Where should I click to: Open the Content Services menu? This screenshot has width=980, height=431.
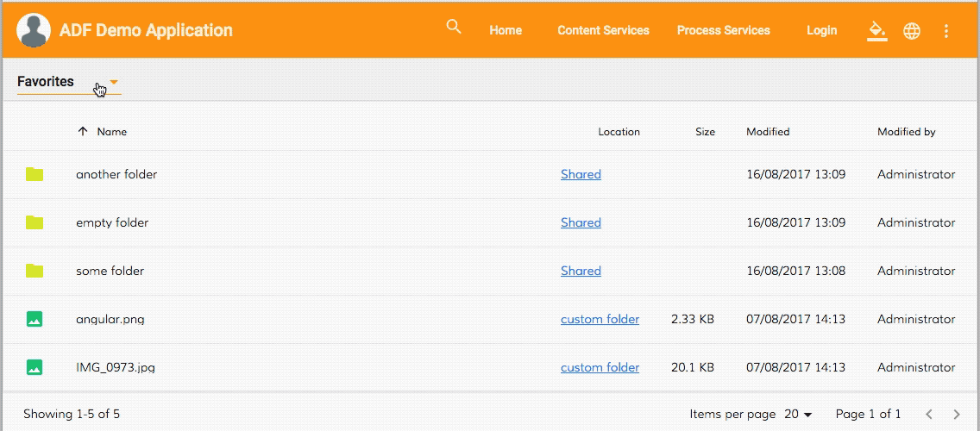pos(603,31)
